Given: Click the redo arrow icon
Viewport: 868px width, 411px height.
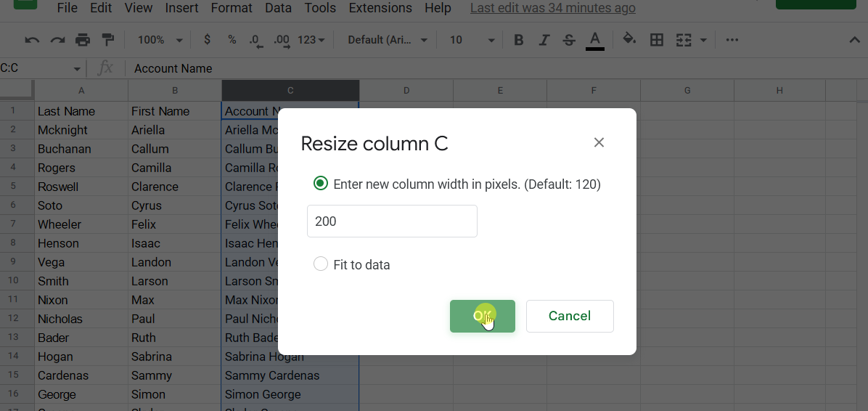Looking at the screenshot, I should (57, 40).
